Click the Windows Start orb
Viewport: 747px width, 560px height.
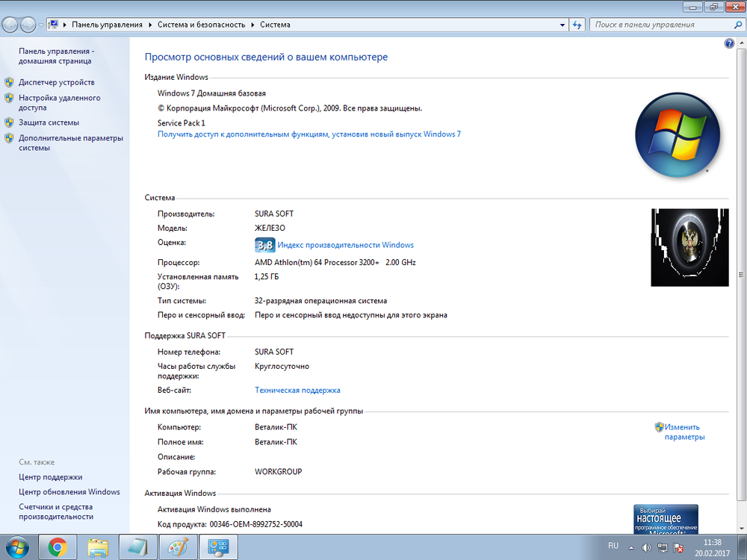pyautogui.click(x=16, y=547)
